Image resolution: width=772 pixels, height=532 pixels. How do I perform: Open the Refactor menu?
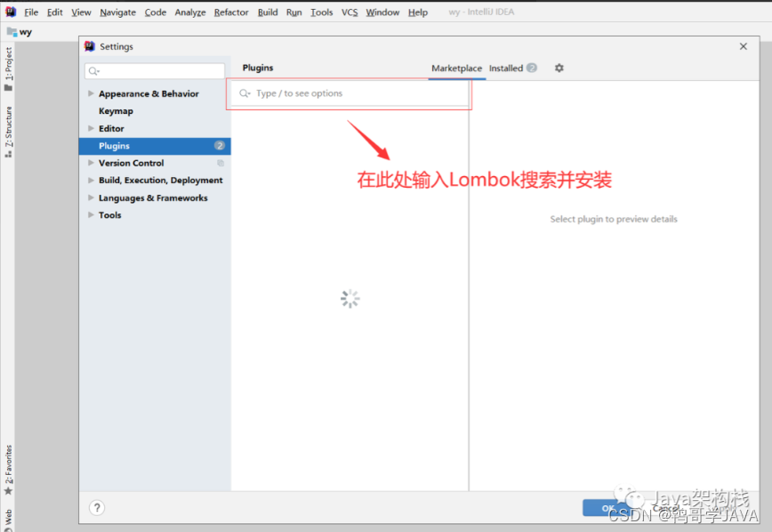click(x=231, y=12)
